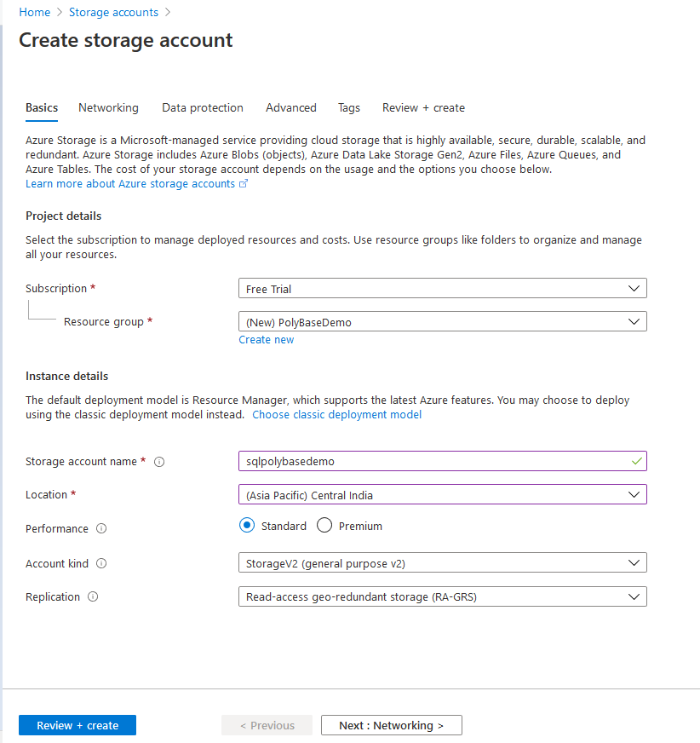Select the Premium performance option
This screenshot has width=700, height=743.
coord(324,526)
